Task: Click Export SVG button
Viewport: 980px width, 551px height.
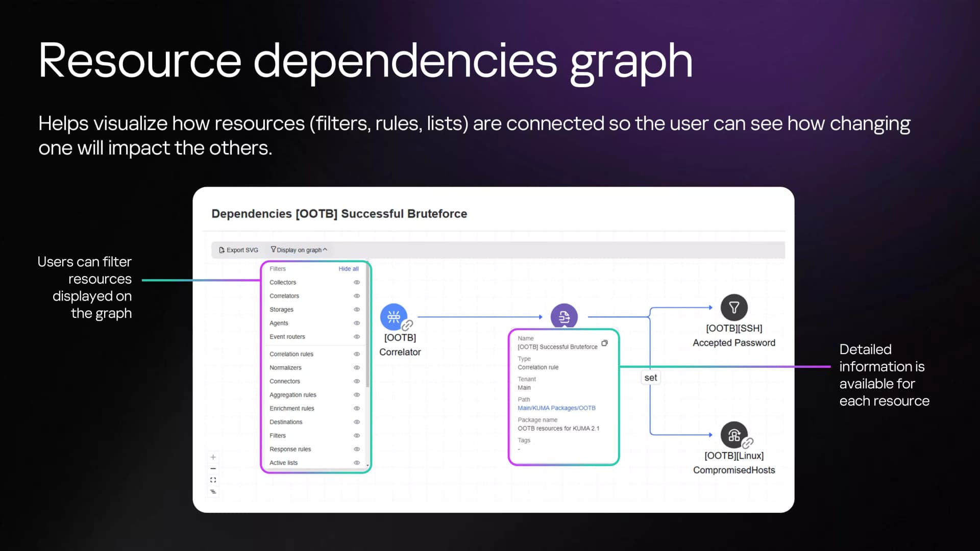Action: pyautogui.click(x=238, y=250)
